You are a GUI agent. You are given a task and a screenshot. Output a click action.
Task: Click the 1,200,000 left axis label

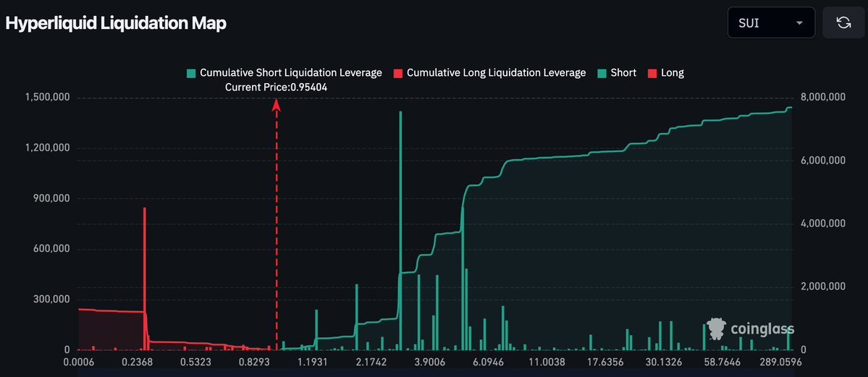[x=47, y=148]
